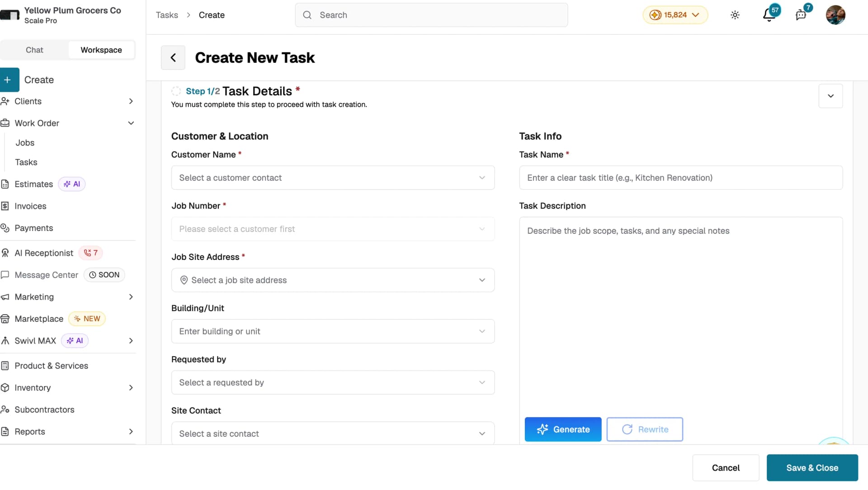Collapse the Task Details step section
Viewport: 868px width, 490px height.
pos(830,96)
